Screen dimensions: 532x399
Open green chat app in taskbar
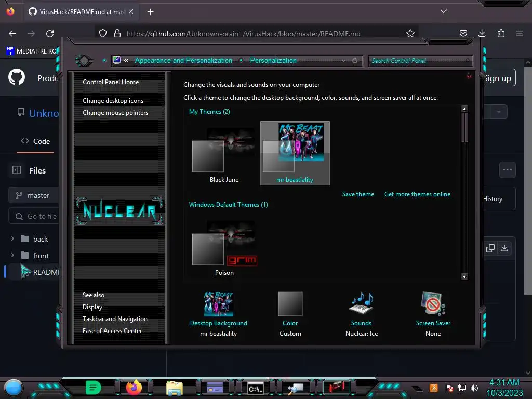pos(94,388)
